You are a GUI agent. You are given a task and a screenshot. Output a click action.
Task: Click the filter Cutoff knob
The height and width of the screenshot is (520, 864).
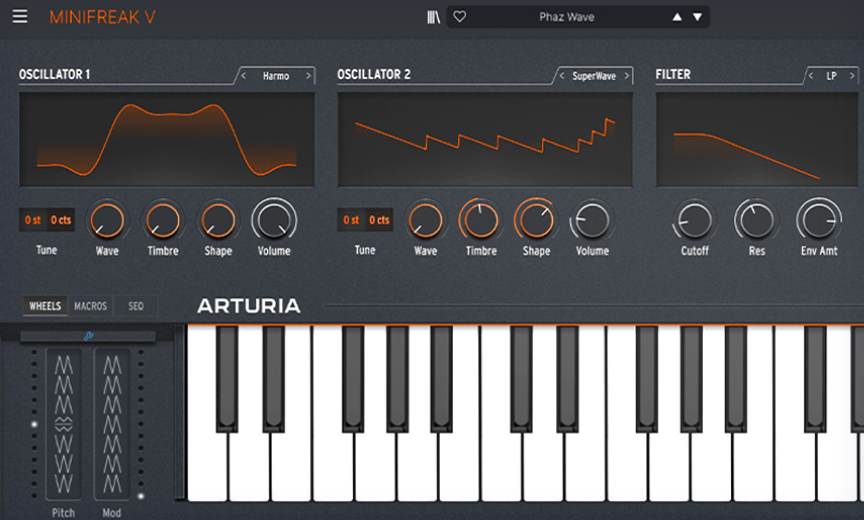coord(694,220)
